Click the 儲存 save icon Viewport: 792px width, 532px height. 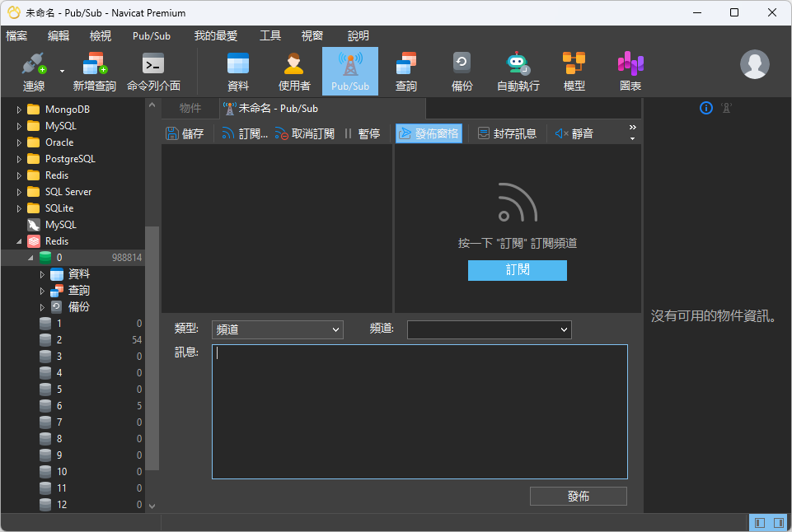tap(185, 133)
